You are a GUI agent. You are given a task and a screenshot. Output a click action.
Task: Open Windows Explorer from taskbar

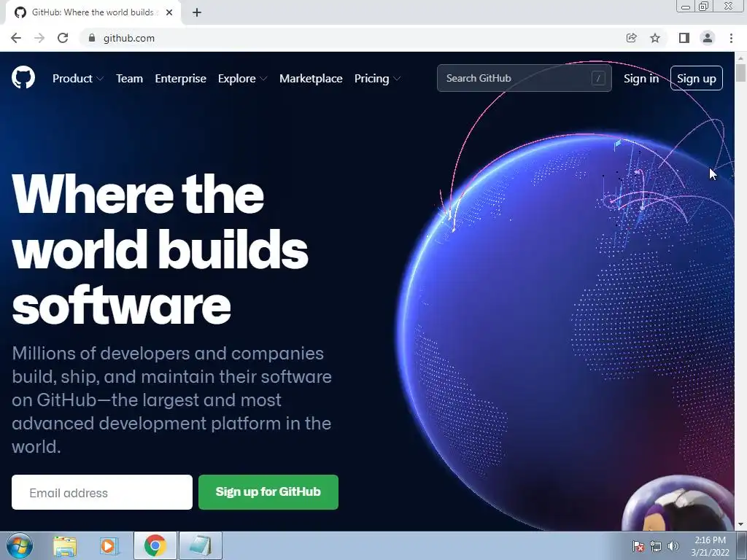pos(65,546)
